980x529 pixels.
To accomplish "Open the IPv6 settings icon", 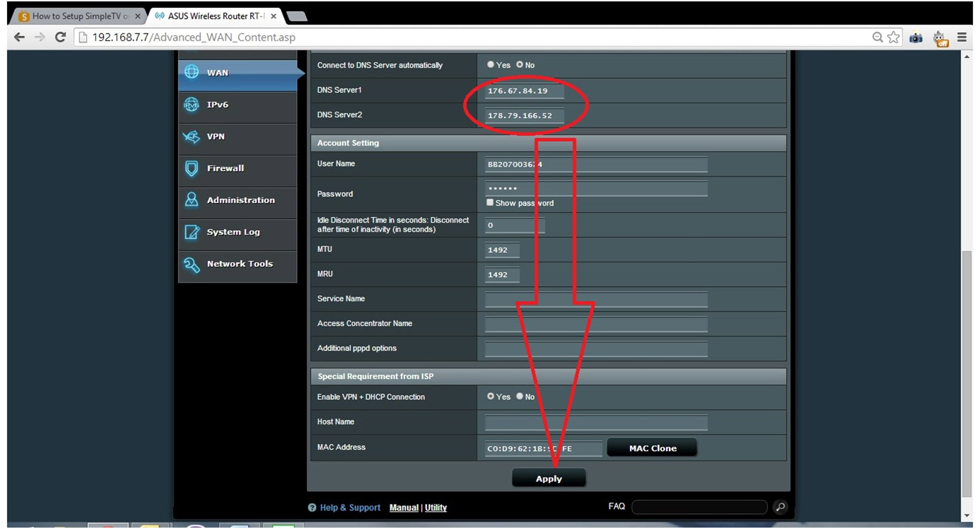I will click(191, 105).
